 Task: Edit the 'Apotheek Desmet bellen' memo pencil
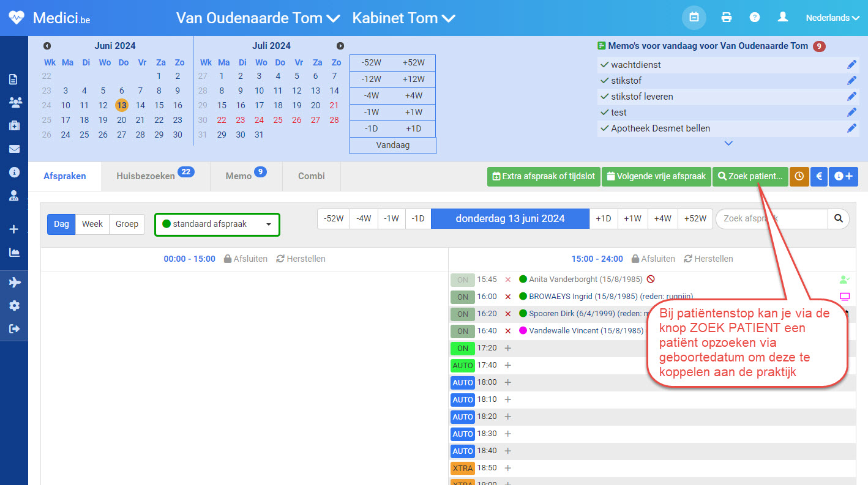851,128
